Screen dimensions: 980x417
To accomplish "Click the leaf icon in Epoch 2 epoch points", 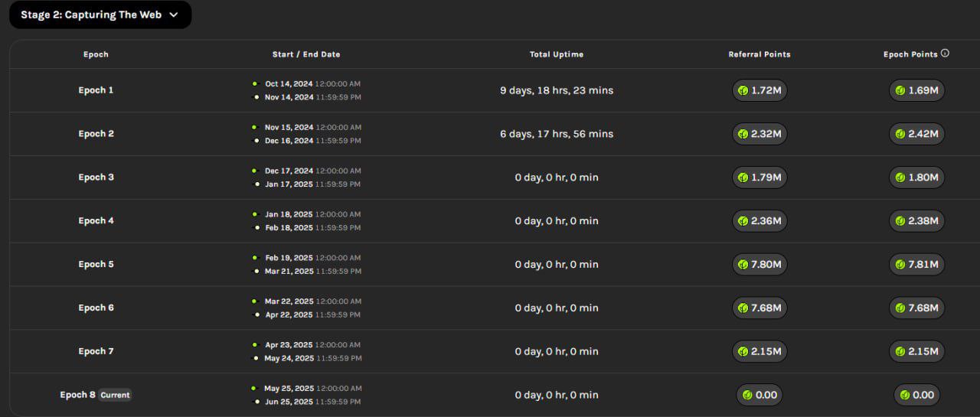I will pyautogui.click(x=900, y=134).
